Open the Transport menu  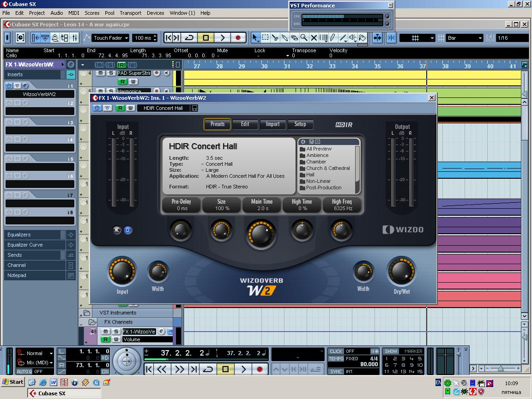[x=130, y=13]
